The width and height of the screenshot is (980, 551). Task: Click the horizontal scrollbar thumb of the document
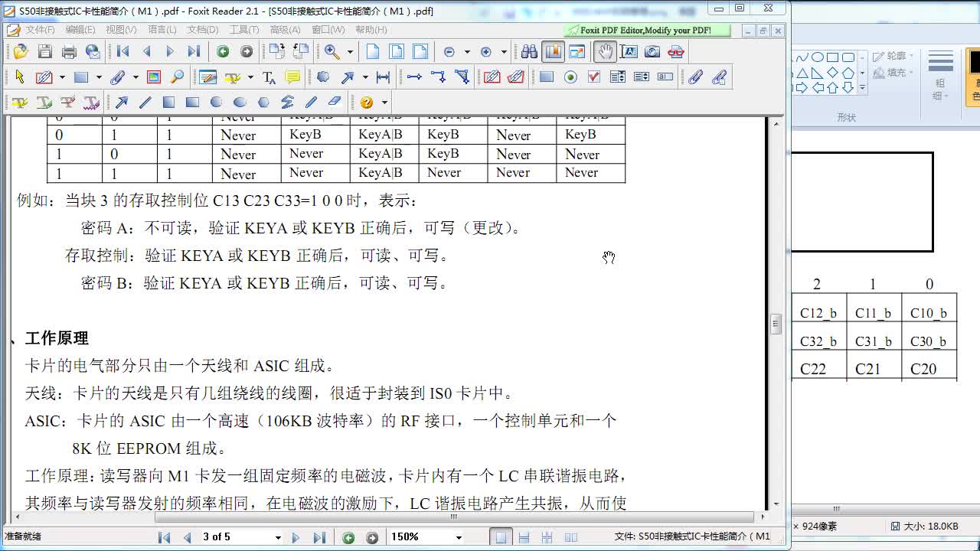(453, 517)
